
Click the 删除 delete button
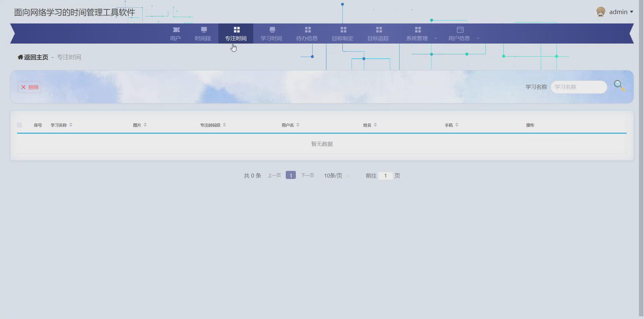[x=30, y=87]
